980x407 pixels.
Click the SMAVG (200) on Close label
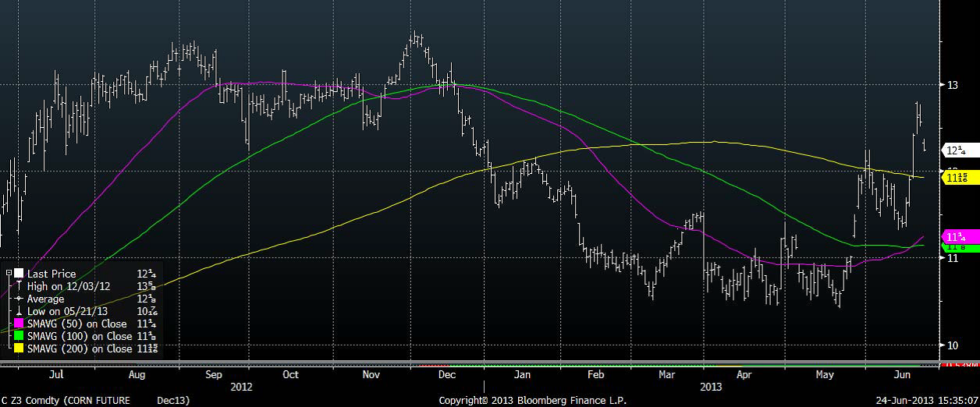coord(80,349)
